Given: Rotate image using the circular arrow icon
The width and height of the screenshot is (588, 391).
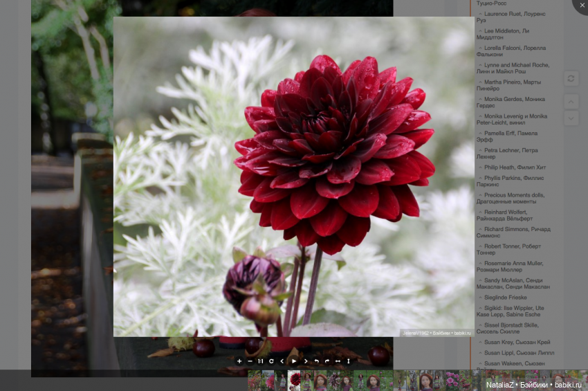Looking at the screenshot, I should (271, 361).
